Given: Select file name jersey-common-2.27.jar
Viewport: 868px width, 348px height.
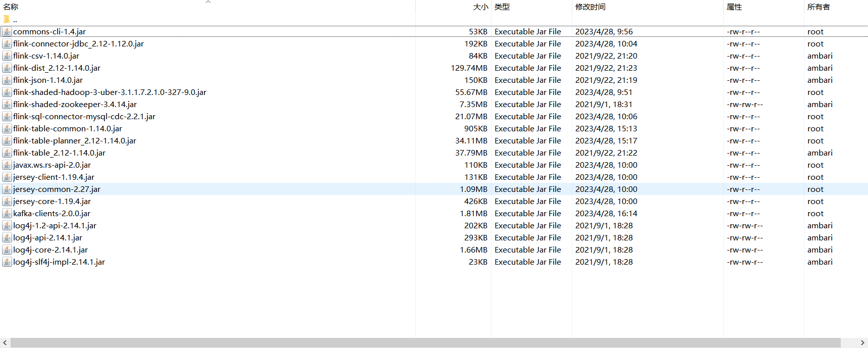Looking at the screenshot, I should pos(57,189).
